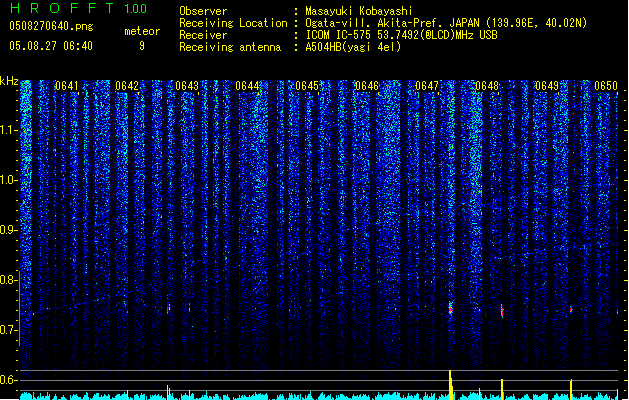The height and width of the screenshot is (400, 629).
Task: Click the 0650 time marker
Action: pos(606,86)
